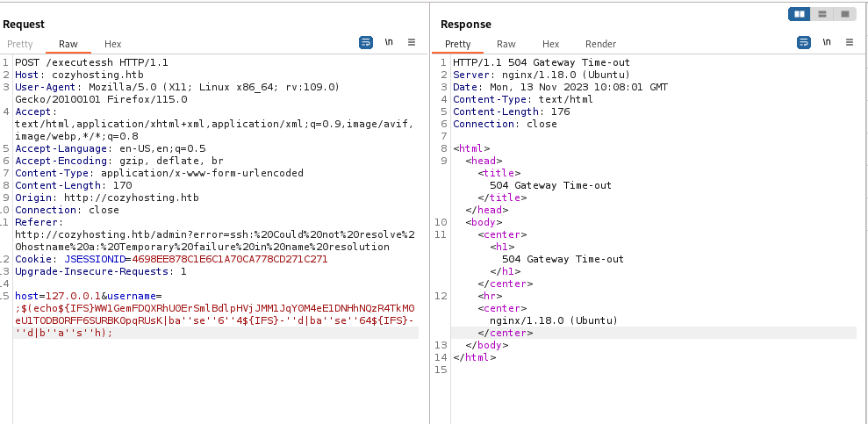Select top-bottom stacked layout icon
This screenshot has width=868, height=424.
(x=822, y=14)
